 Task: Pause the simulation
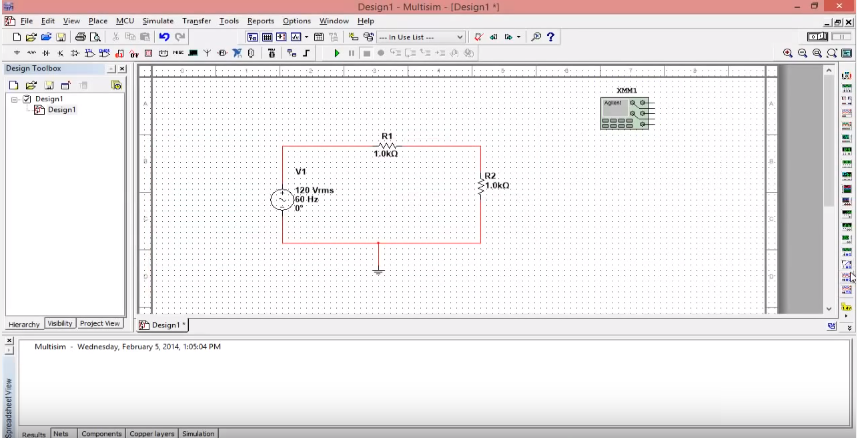(x=351, y=52)
